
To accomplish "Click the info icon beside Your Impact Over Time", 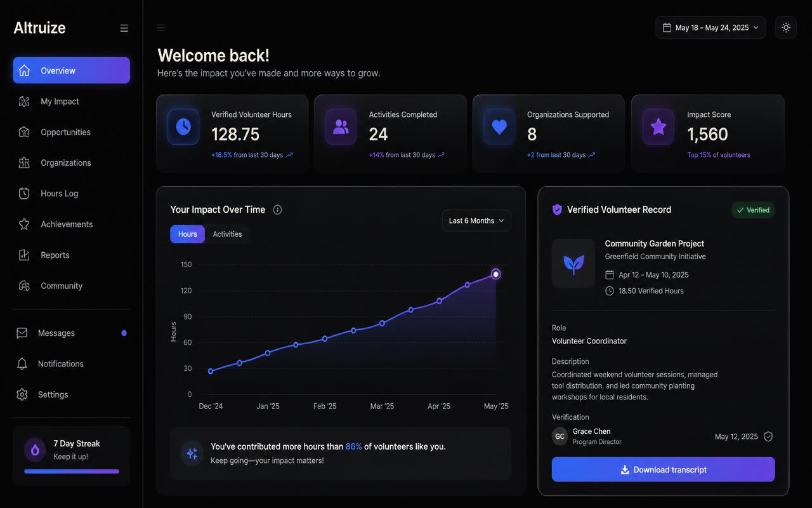I will point(277,210).
